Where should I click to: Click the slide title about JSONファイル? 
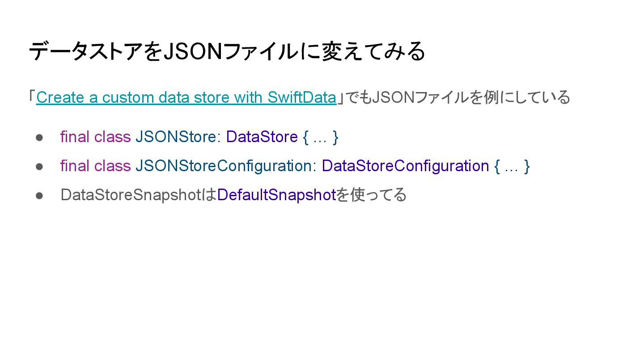tap(227, 51)
